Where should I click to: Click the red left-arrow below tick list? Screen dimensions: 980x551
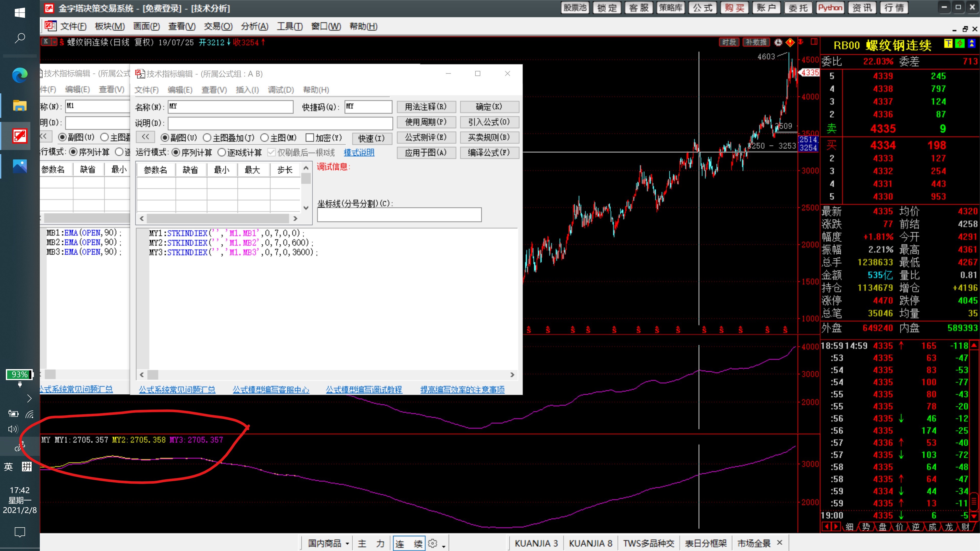[x=826, y=527]
